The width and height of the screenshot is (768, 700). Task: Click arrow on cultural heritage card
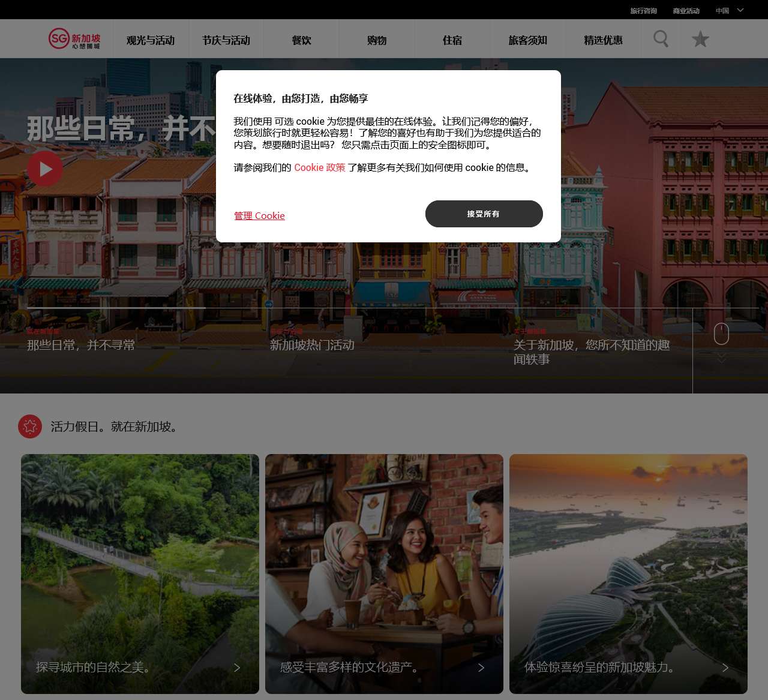(481, 668)
